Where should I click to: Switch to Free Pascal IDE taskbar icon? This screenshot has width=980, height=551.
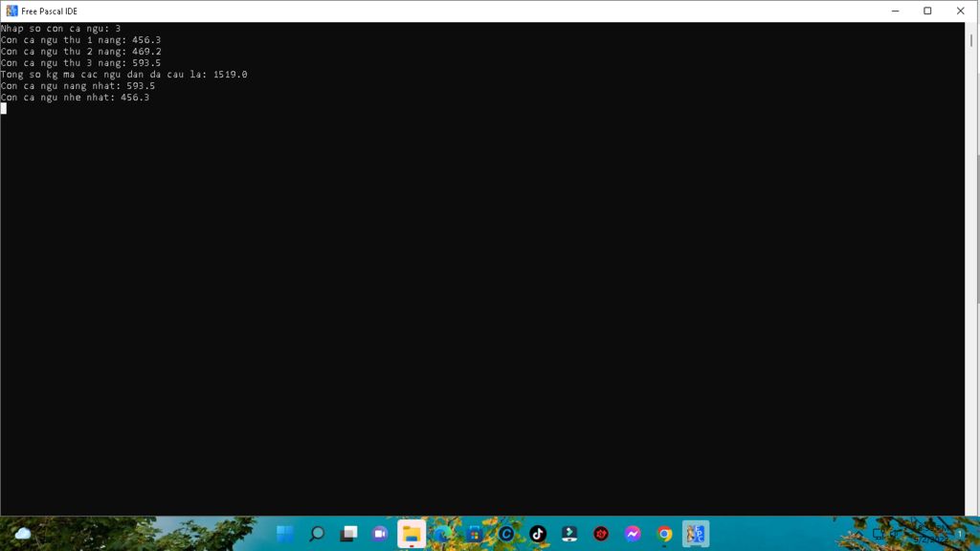[696, 534]
